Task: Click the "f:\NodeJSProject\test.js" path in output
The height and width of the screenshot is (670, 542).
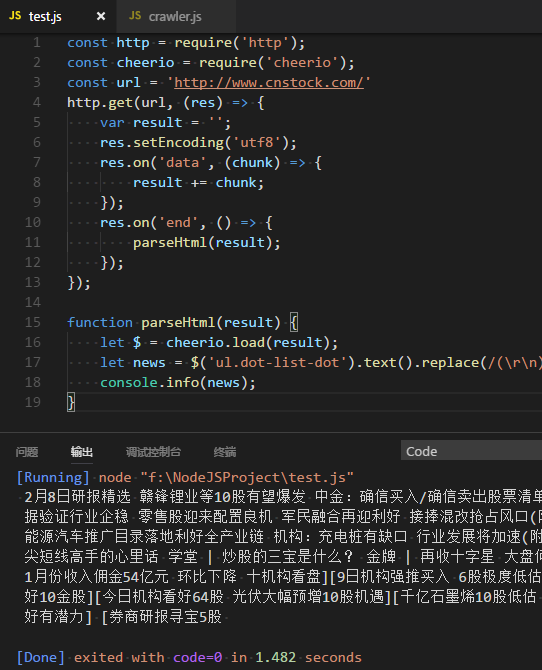Action: coord(247,477)
